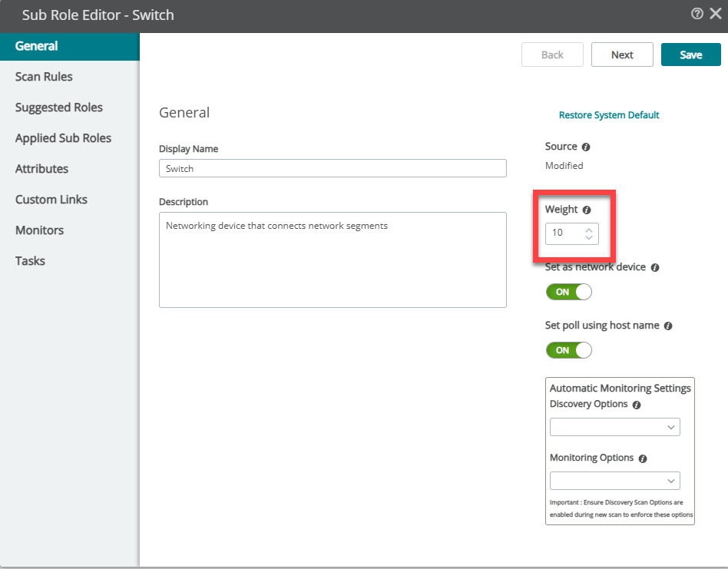Click the Discovery Options info icon
Image resolution: width=728 pixels, height=569 pixels.
(637, 405)
